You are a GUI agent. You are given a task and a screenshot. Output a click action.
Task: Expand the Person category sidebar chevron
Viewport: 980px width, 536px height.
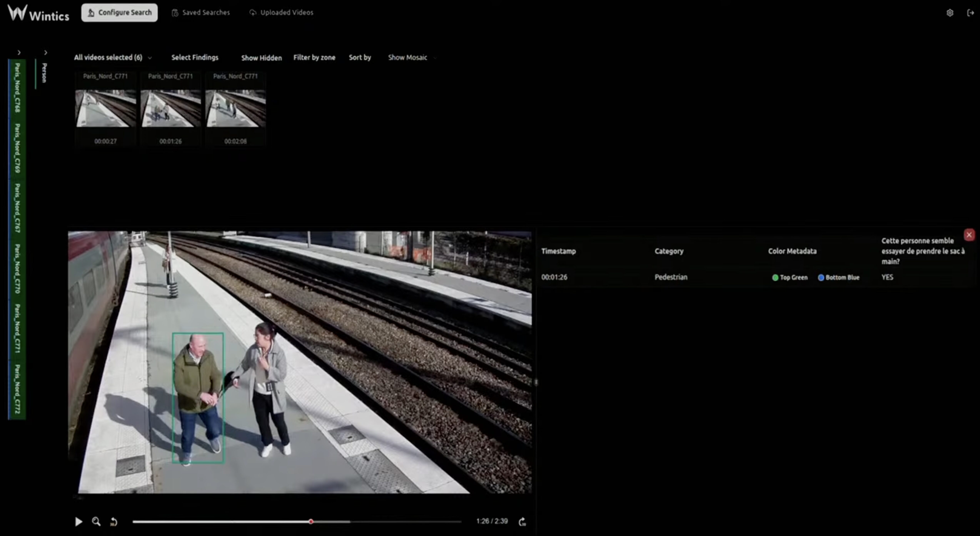point(46,53)
